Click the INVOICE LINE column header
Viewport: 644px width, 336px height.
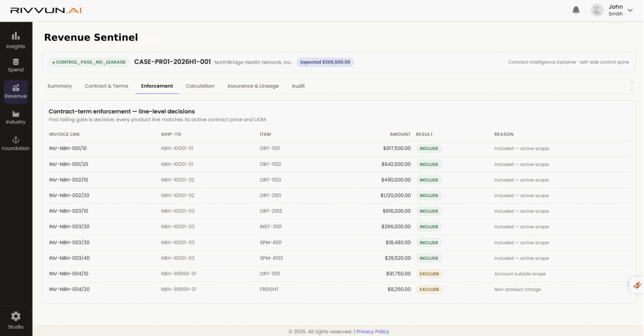pyautogui.click(x=64, y=134)
